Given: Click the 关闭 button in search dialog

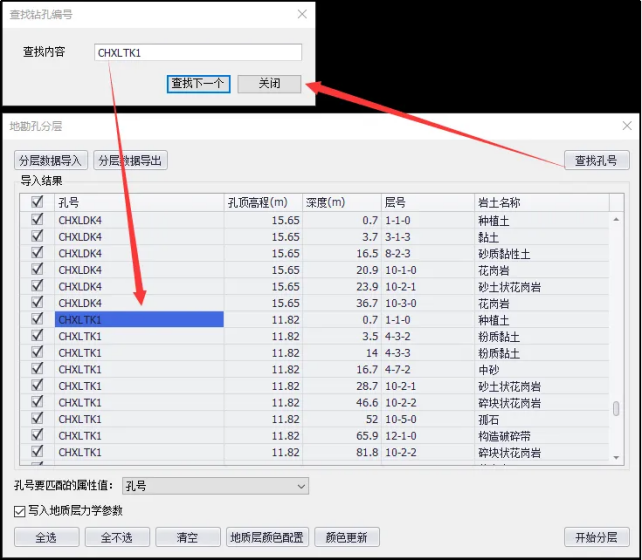Looking at the screenshot, I should tap(269, 83).
